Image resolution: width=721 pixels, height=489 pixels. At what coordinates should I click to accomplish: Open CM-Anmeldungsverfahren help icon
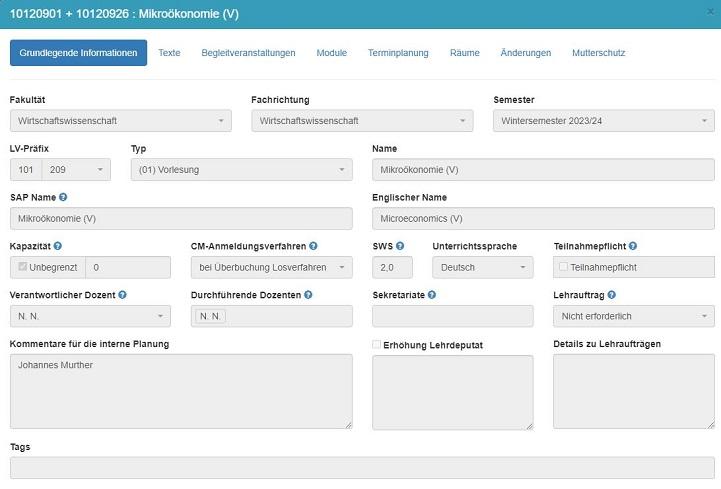tap(313, 246)
